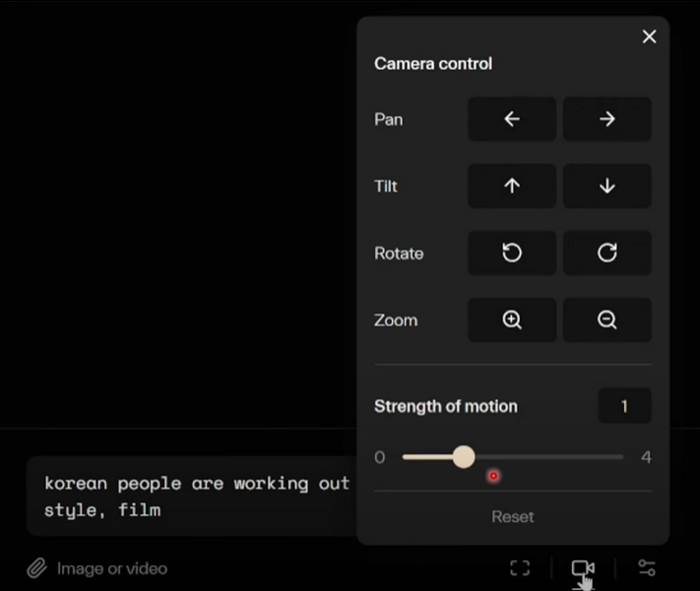Click the Image or video upload label
Image resolution: width=700 pixels, height=591 pixels.
112,568
